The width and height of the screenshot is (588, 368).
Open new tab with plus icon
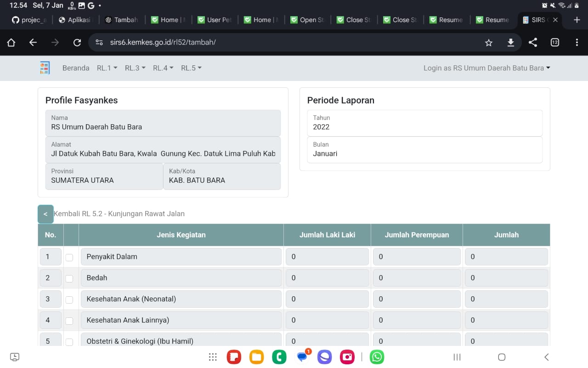click(577, 20)
